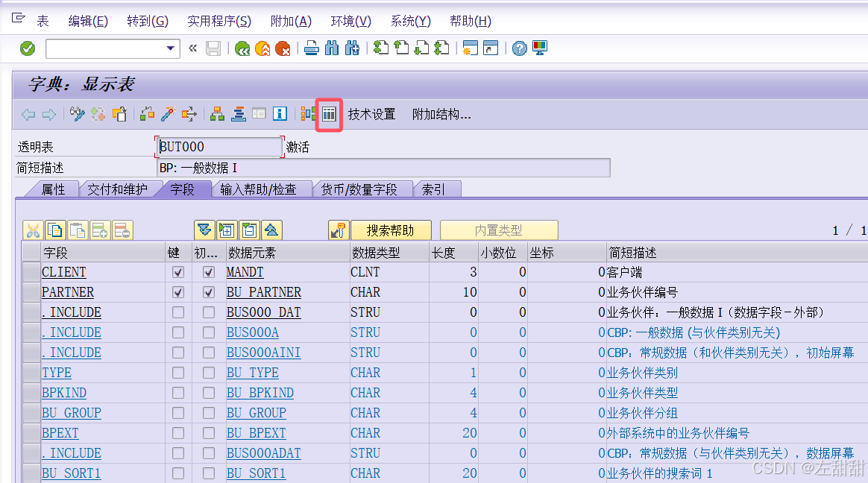Click the green navigate forward arrow
This screenshot has width=868, height=483.
[x=49, y=115]
